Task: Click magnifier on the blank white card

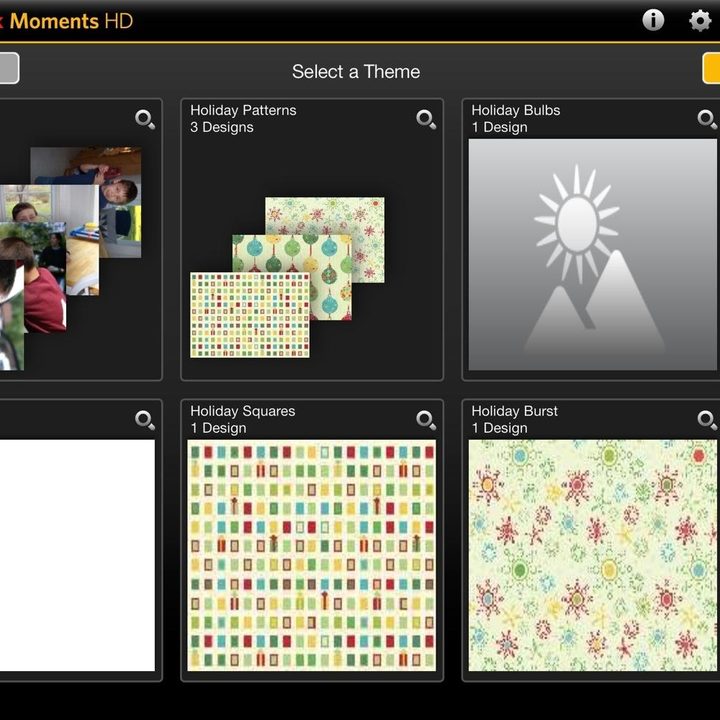Action: pos(145,420)
